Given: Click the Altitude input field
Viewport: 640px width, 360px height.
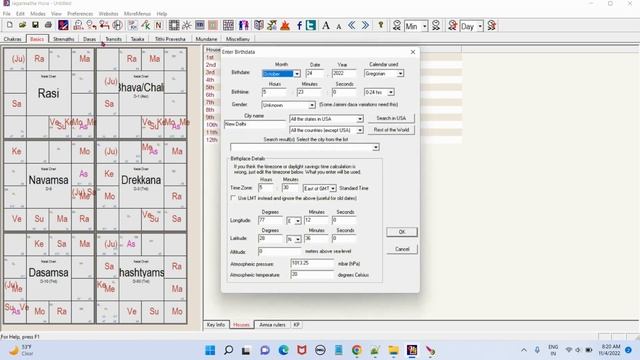Looking at the screenshot, I should [x=280, y=251].
